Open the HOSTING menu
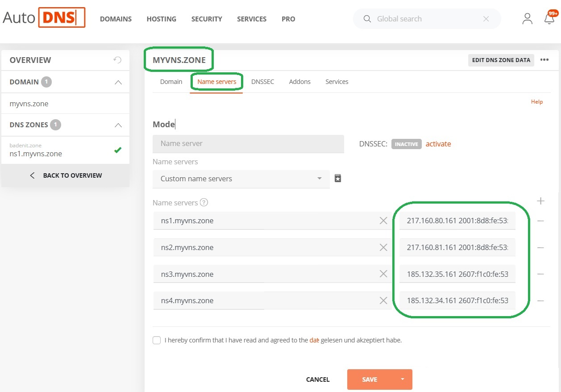The width and height of the screenshot is (561, 392). click(x=161, y=19)
